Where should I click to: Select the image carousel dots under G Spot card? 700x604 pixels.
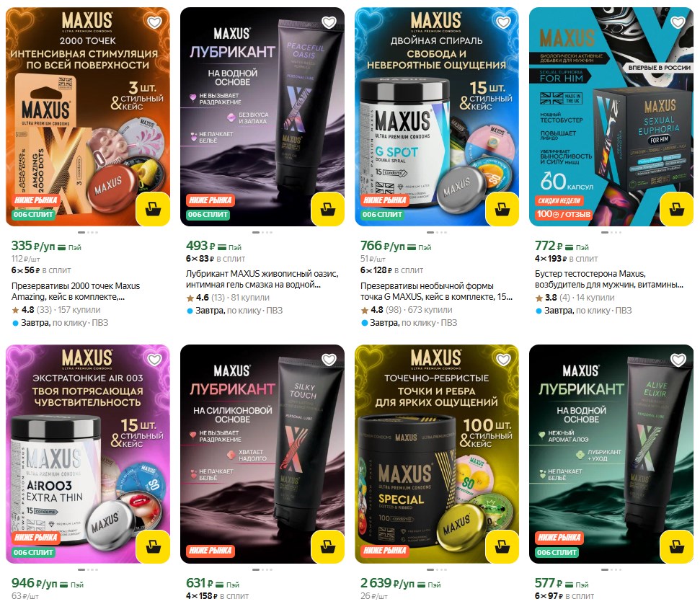click(x=437, y=232)
